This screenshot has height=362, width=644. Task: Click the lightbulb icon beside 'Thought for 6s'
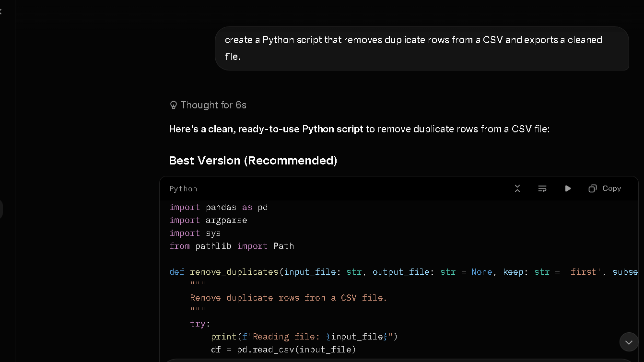pos(174,105)
